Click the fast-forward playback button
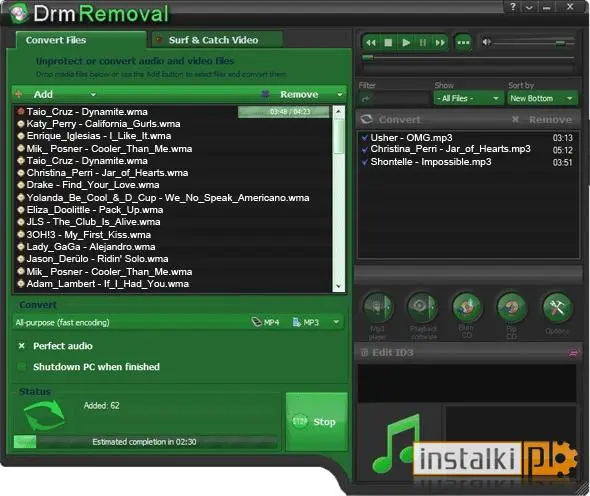The width and height of the screenshot is (590, 496). click(x=440, y=43)
